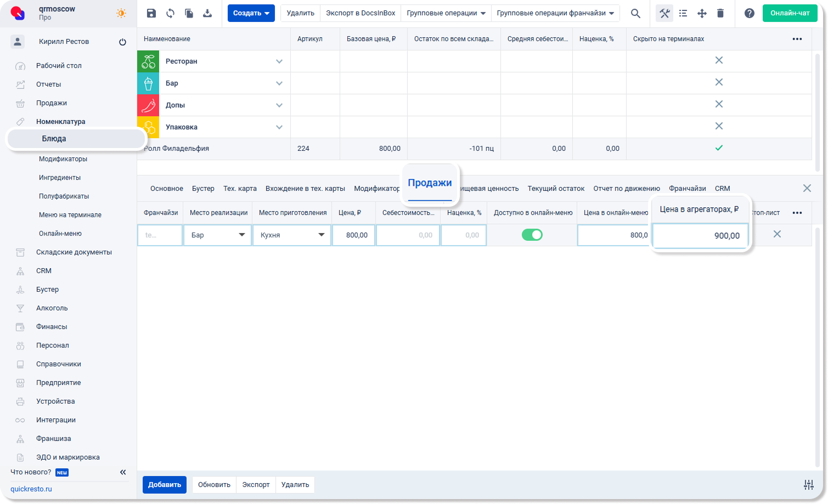Open Складские документы in sidebar
Viewport: 828px width, 504px height.
[74, 252]
